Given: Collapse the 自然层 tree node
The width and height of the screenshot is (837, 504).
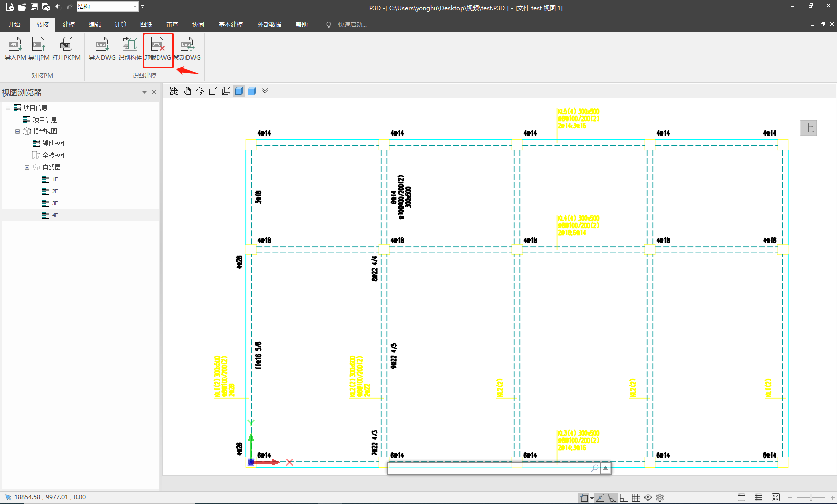Looking at the screenshot, I should tap(27, 167).
